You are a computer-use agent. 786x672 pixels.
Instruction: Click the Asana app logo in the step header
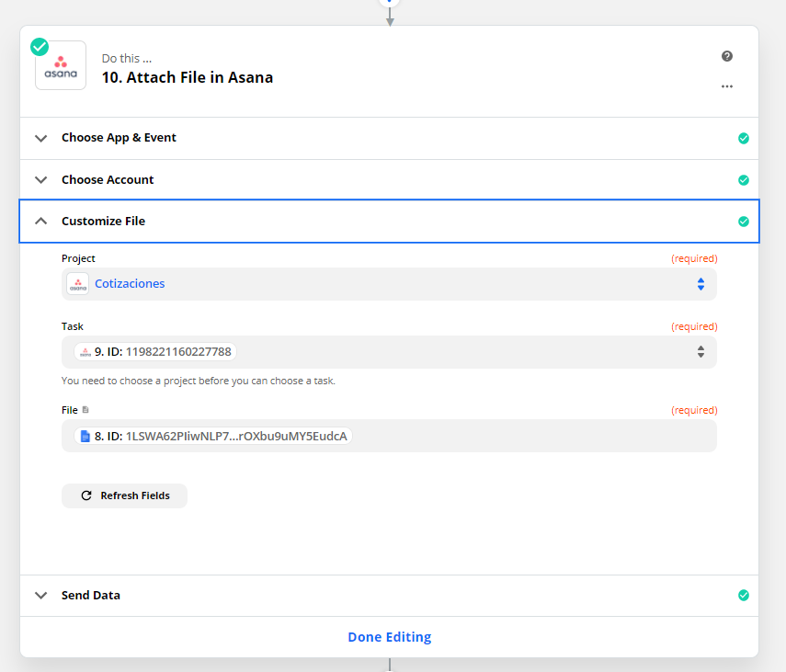tap(61, 65)
